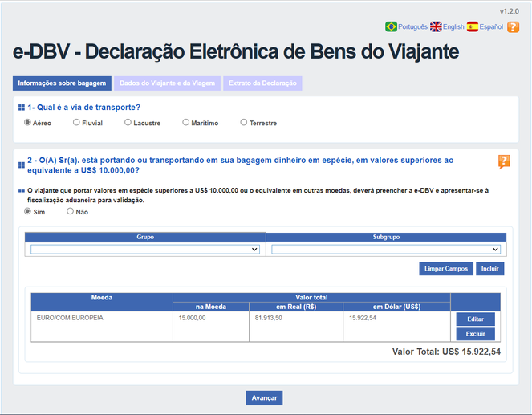Image resolution: width=532 pixels, height=415 pixels.
Task: Click grid icon beside question 1 heading
Action: point(21,108)
